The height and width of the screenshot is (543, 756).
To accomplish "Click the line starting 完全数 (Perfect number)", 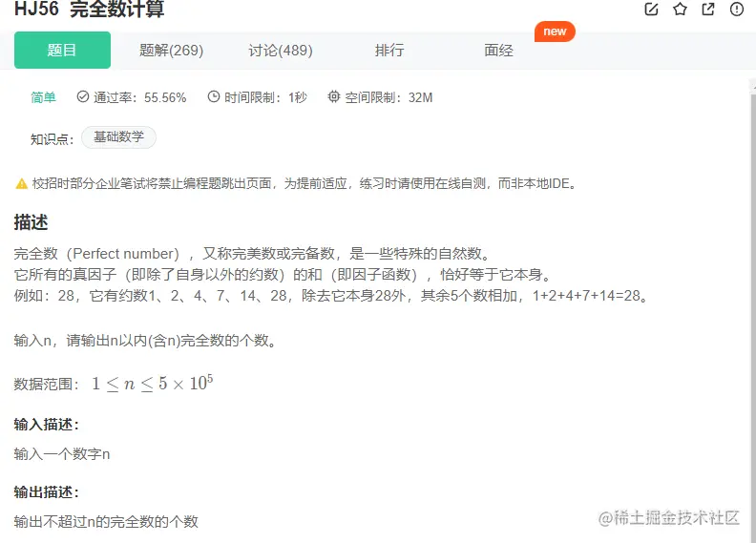I will [252, 254].
